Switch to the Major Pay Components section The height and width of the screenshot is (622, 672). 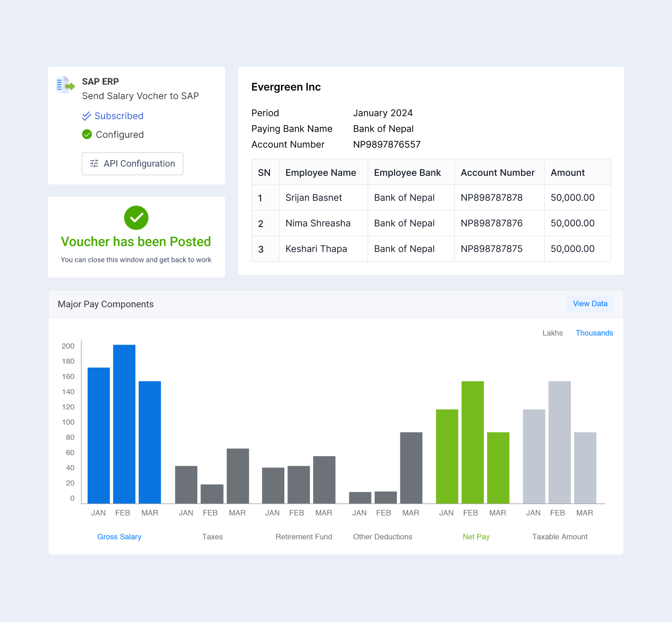[x=105, y=304]
